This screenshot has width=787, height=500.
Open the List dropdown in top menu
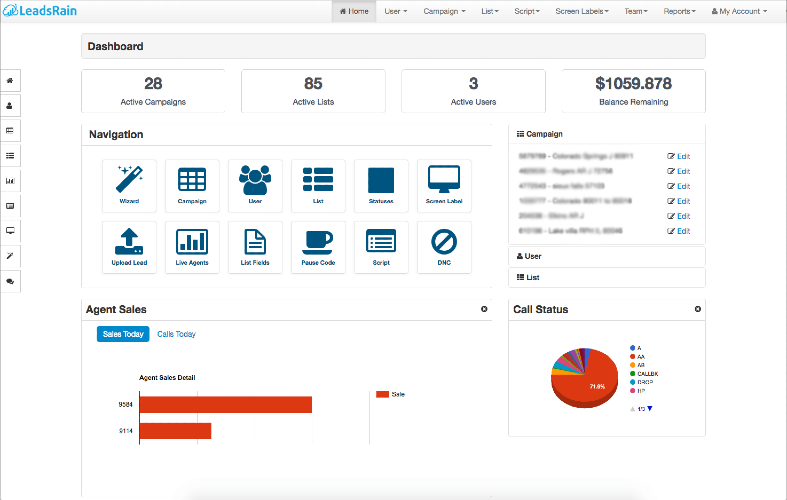(490, 11)
